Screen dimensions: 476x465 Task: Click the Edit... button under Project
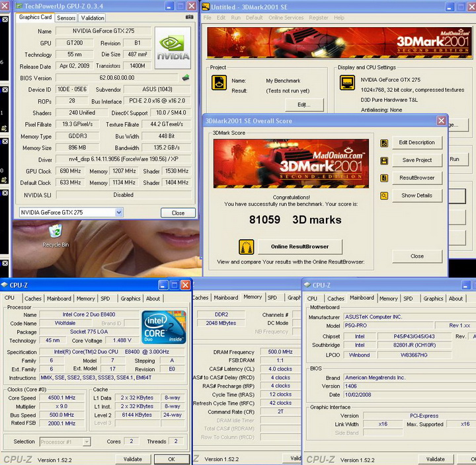(304, 104)
